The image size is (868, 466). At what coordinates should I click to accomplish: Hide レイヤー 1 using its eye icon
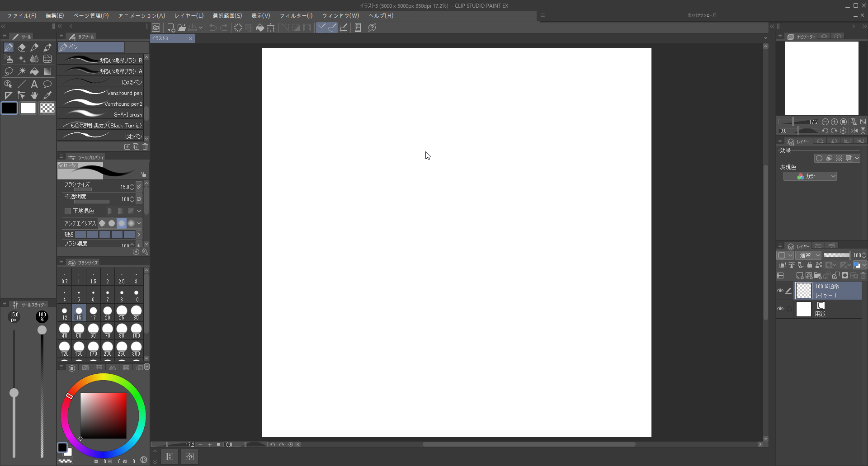pyautogui.click(x=780, y=291)
